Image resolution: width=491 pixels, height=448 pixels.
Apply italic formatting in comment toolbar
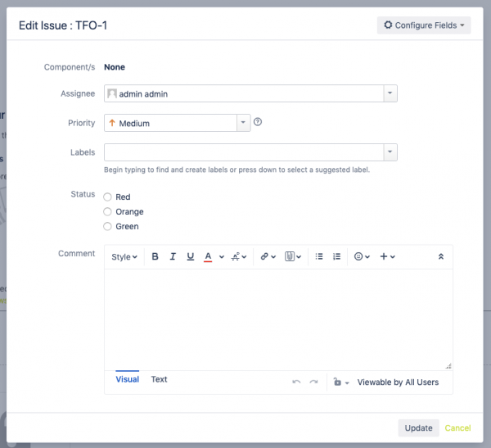click(173, 256)
